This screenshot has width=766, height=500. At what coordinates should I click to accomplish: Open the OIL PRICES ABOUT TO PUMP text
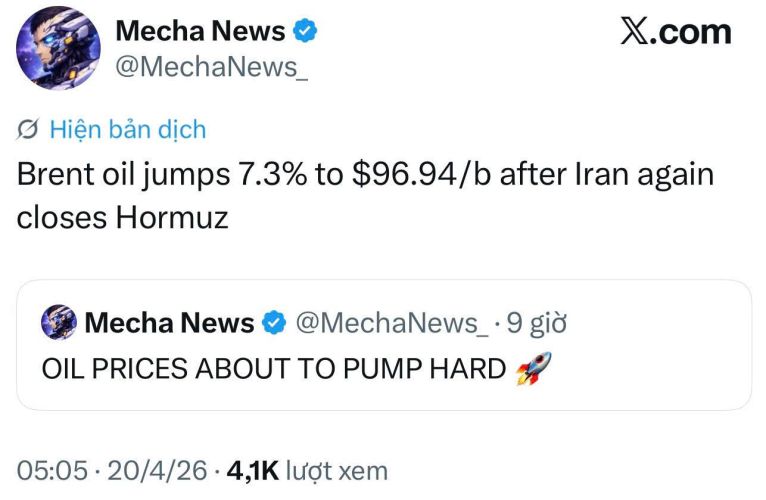pyautogui.click(x=273, y=369)
